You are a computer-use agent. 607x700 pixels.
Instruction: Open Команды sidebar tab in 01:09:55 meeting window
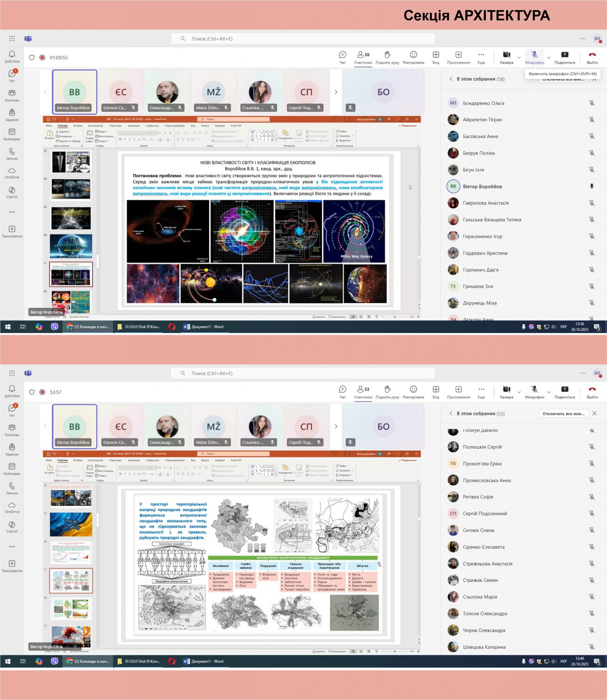click(12, 95)
